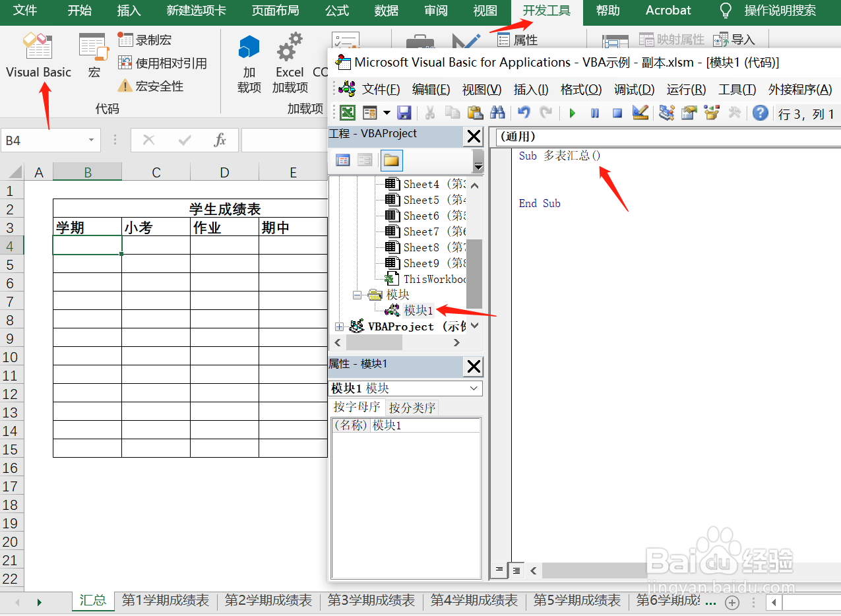The width and height of the screenshot is (841, 616).
Task: Open the Acrobat ribbon tab
Action: [668, 11]
